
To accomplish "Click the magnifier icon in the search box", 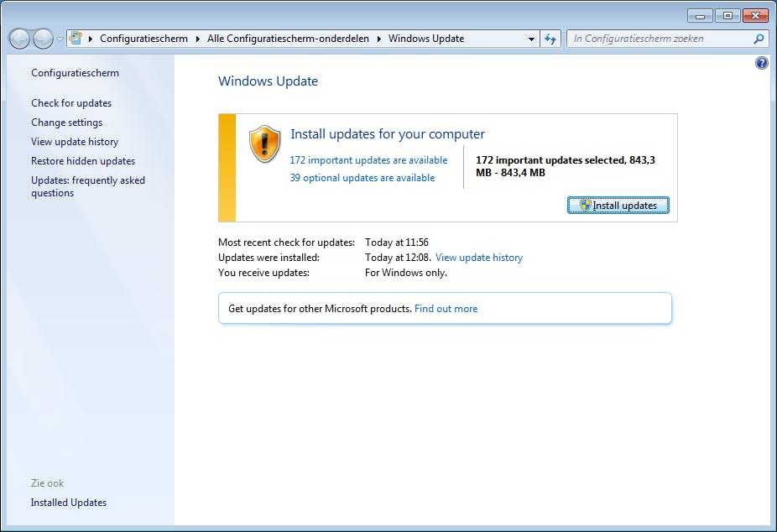I will 758,38.
